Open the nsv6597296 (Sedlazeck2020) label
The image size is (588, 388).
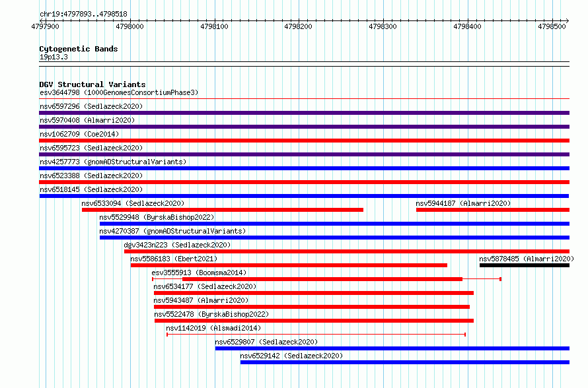click(x=91, y=106)
